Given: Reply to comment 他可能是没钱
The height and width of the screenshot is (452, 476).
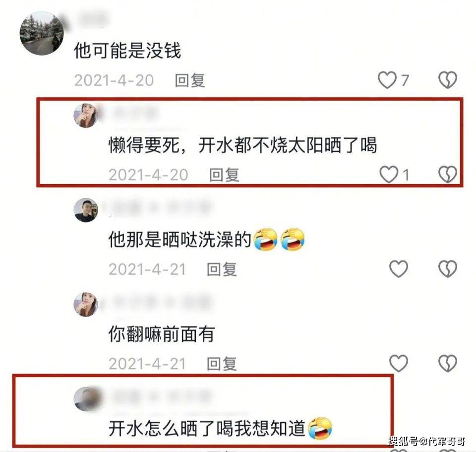Looking at the screenshot, I should point(190,80).
